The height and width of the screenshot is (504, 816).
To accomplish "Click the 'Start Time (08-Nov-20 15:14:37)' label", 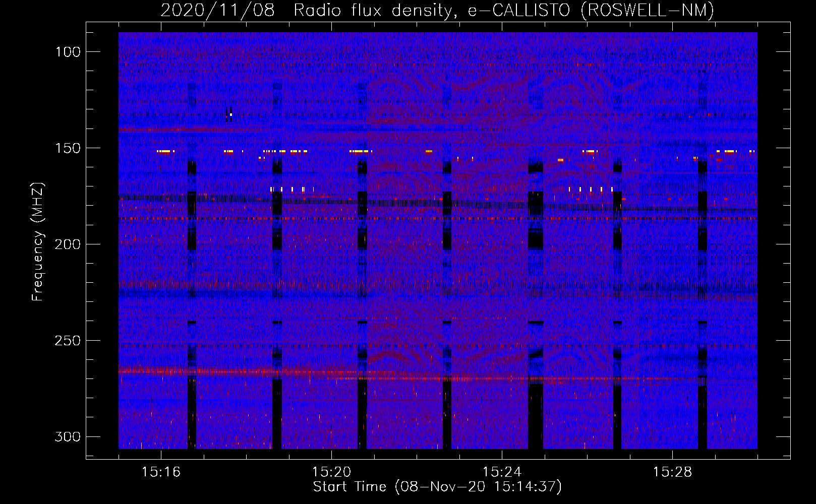I will tap(437, 487).
